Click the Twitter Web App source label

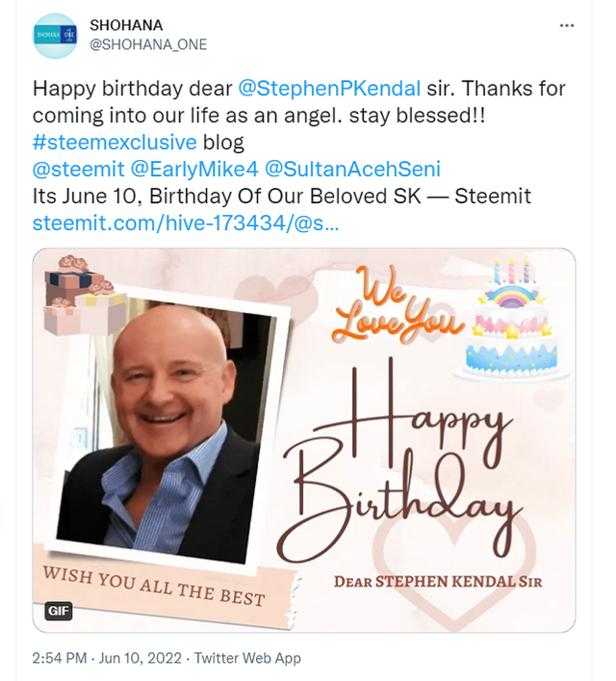[x=247, y=658]
